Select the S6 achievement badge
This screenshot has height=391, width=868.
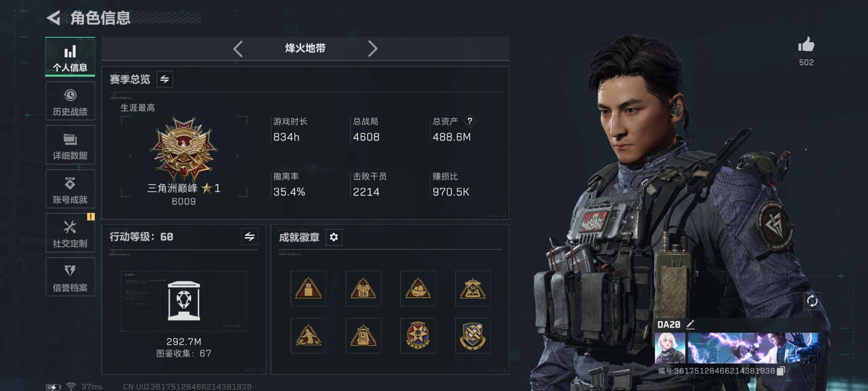point(363,288)
